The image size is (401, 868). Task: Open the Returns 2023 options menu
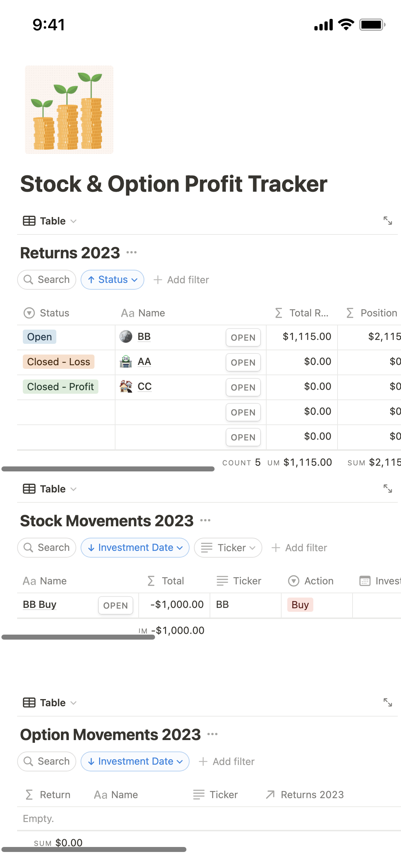pyautogui.click(x=132, y=252)
